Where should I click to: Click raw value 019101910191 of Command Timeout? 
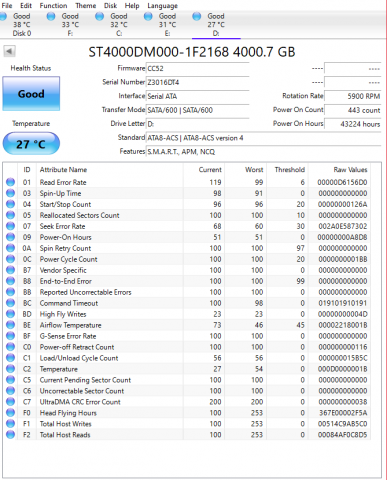coord(342,303)
